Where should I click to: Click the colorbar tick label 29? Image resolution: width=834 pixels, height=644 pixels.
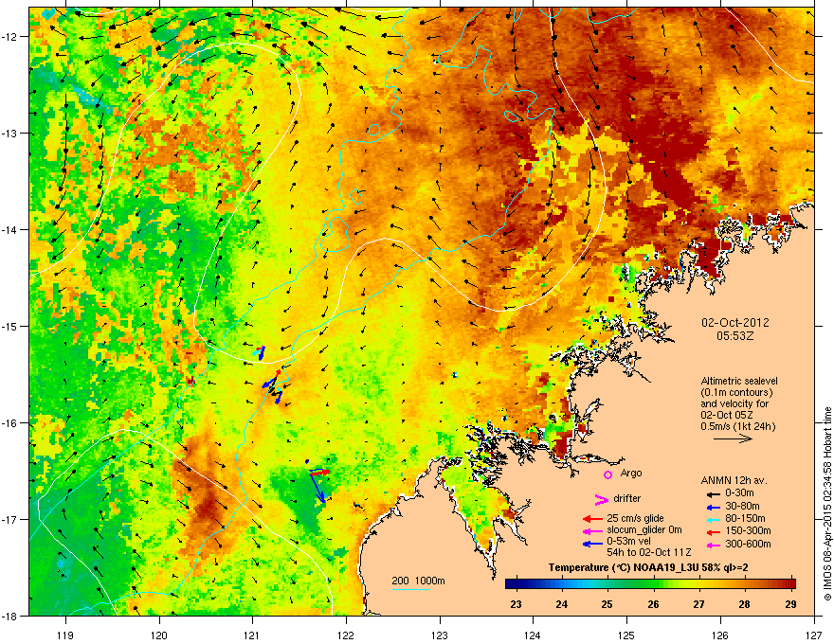(790, 604)
